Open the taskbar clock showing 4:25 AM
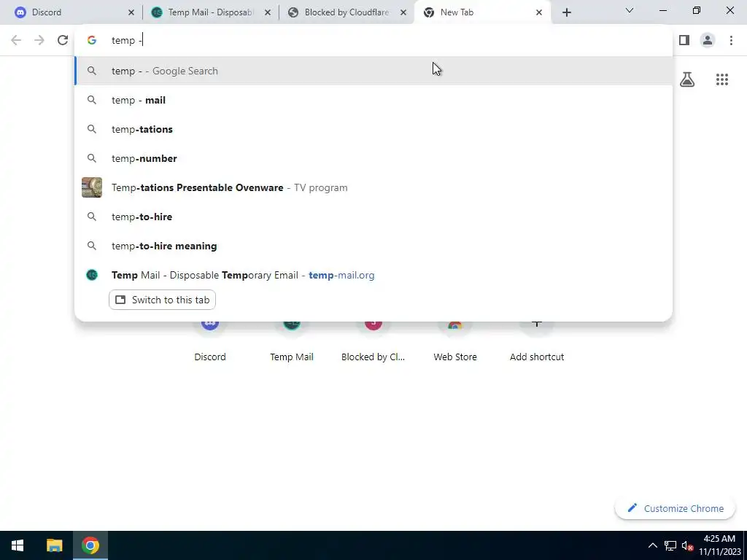 [719, 545]
